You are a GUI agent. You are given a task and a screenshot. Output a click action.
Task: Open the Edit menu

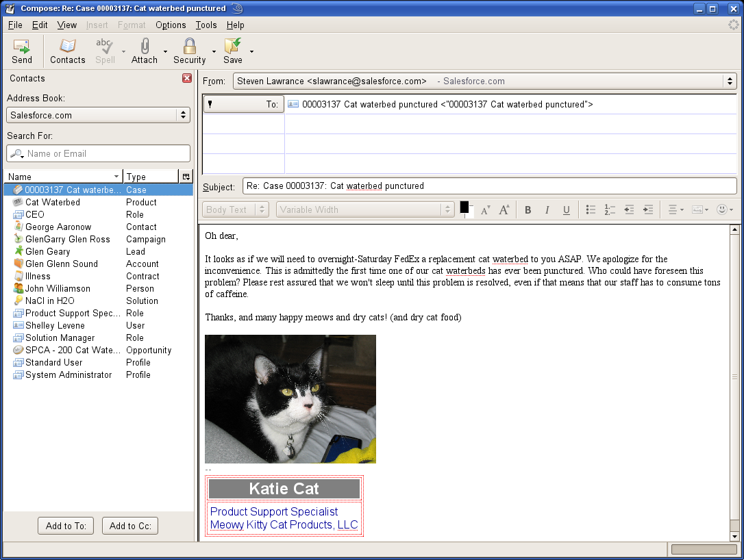pos(40,25)
